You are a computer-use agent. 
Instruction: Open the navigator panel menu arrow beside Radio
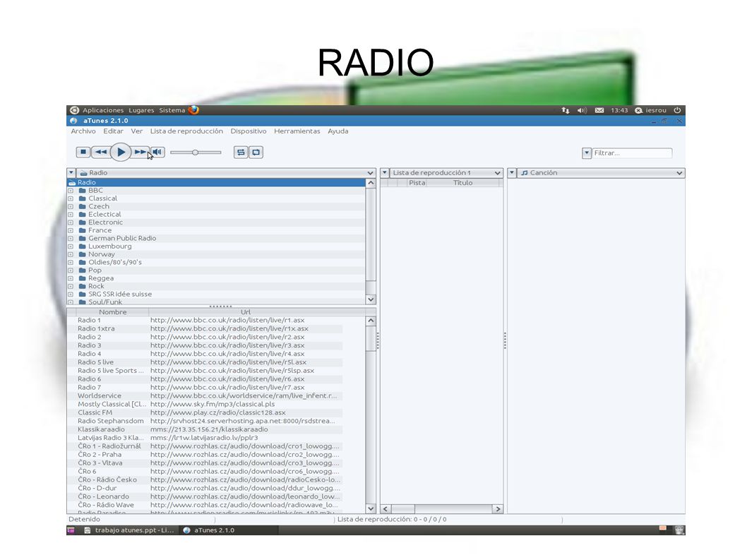tap(71, 173)
